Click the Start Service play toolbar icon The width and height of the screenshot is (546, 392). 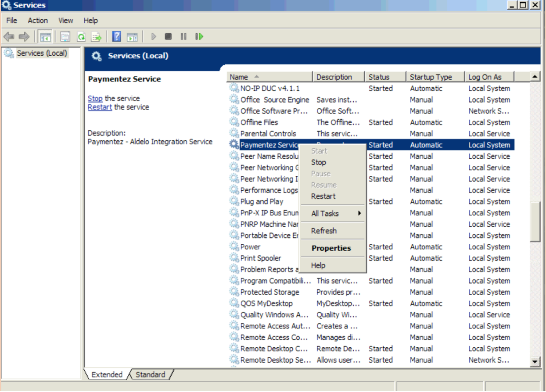point(154,37)
